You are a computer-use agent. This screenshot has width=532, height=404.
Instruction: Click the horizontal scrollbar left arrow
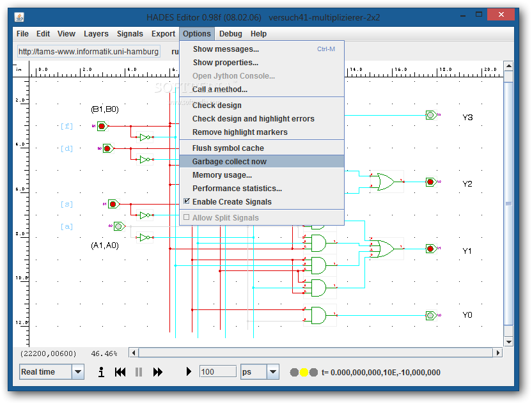pos(134,353)
